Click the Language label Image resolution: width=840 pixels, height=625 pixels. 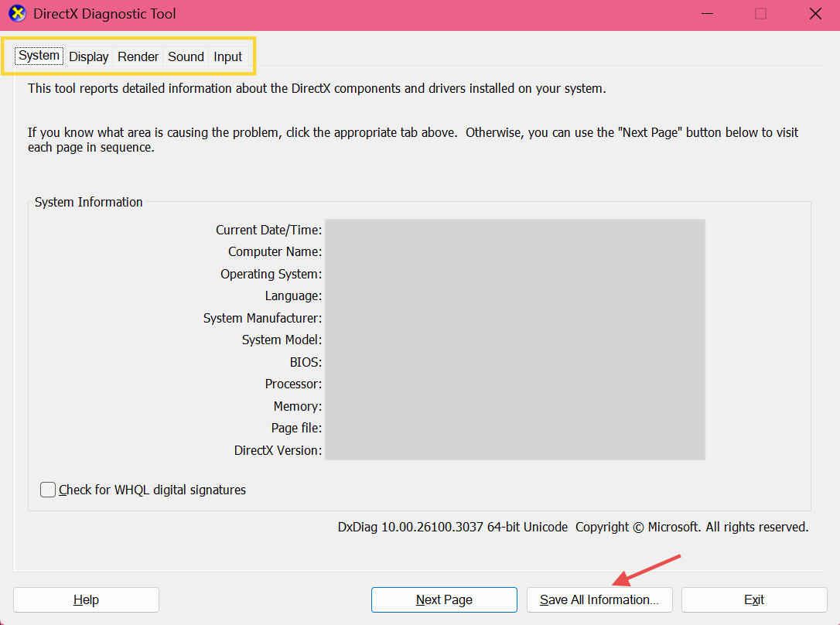294,296
